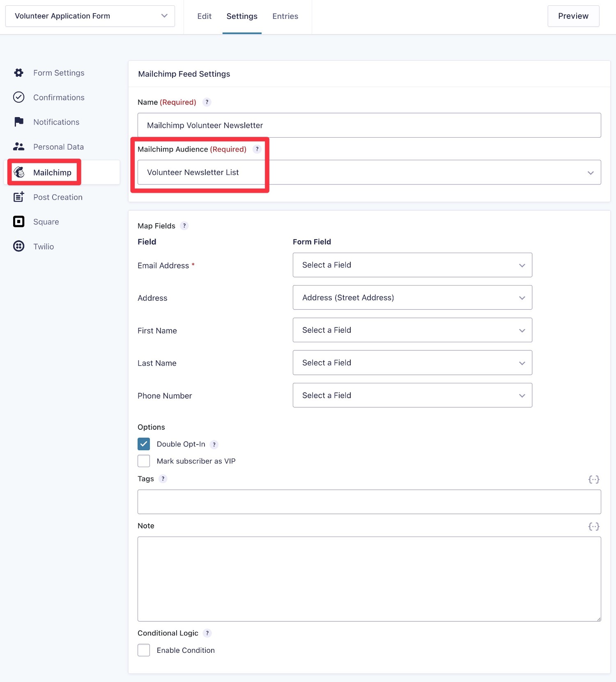The width and height of the screenshot is (616, 682).
Task: Click the Options section label
Action: [x=151, y=427]
